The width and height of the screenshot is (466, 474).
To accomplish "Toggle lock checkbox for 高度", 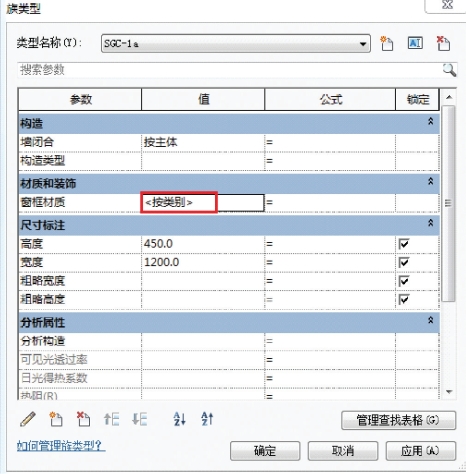I will coord(404,244).
